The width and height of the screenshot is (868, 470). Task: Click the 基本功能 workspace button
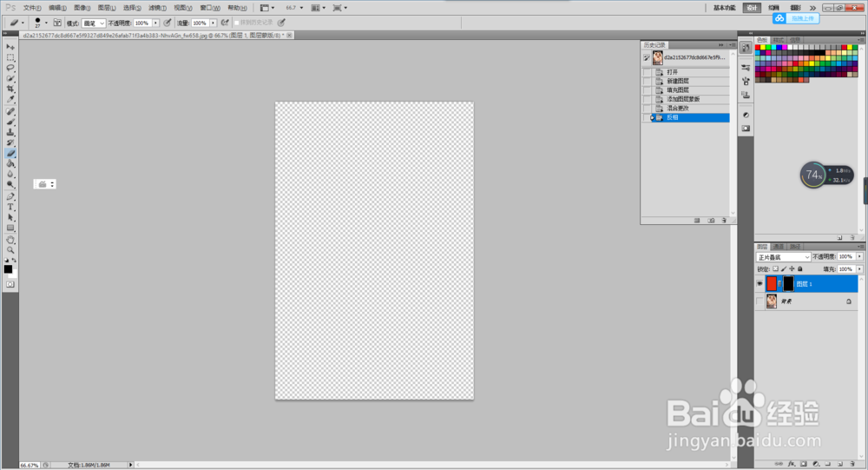click(x=725, y=8)
